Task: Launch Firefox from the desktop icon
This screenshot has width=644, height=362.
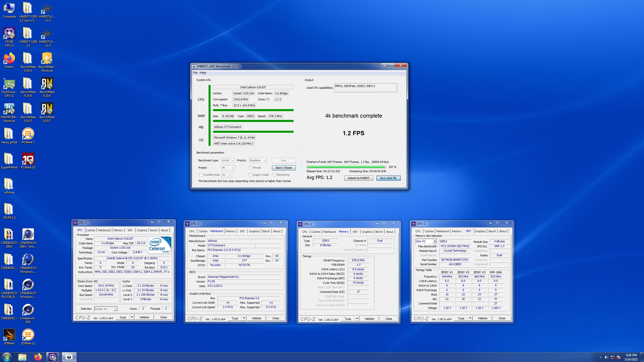Action: 9,61
